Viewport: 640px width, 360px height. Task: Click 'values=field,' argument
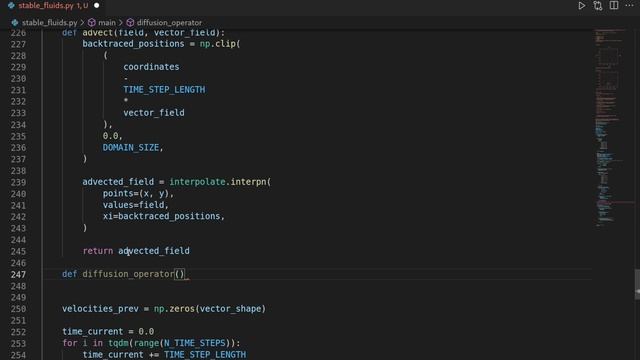click(x=136, y=204)
